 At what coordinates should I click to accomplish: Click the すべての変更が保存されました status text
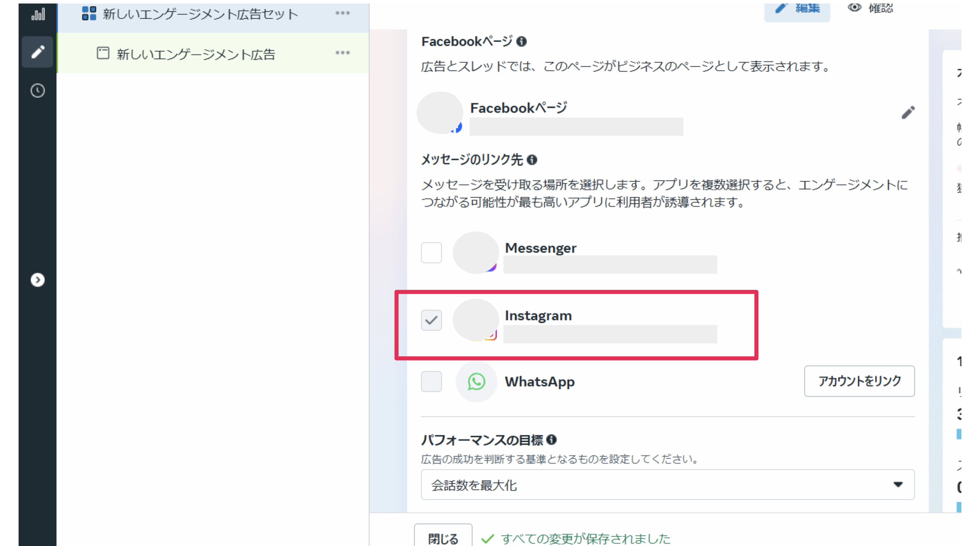pyautogui.click(x=585, y=538)
